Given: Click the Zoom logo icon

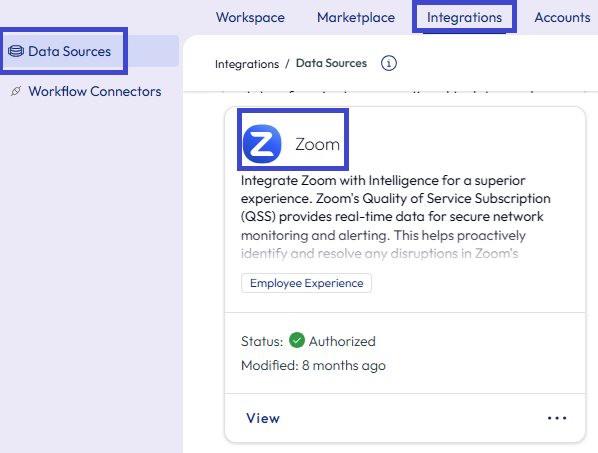Looking at the screenshot, I should pyautogui.click(x=262, y=144).
